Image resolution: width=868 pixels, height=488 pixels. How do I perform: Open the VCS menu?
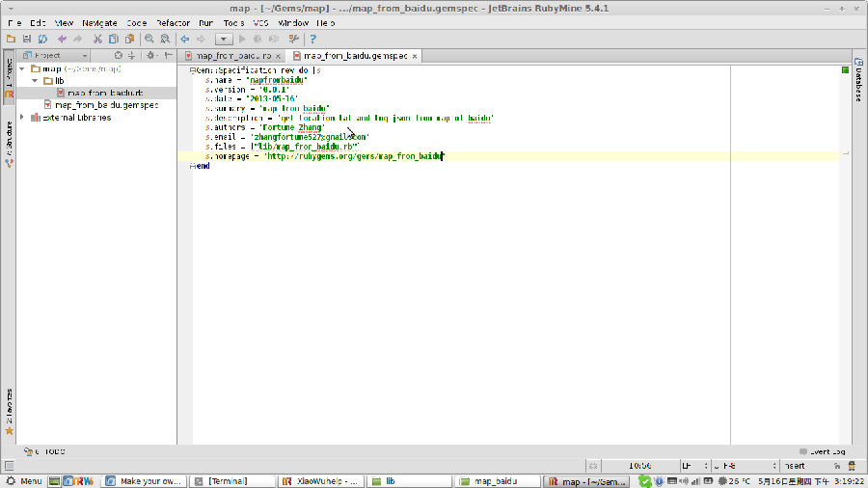(260, 23)
